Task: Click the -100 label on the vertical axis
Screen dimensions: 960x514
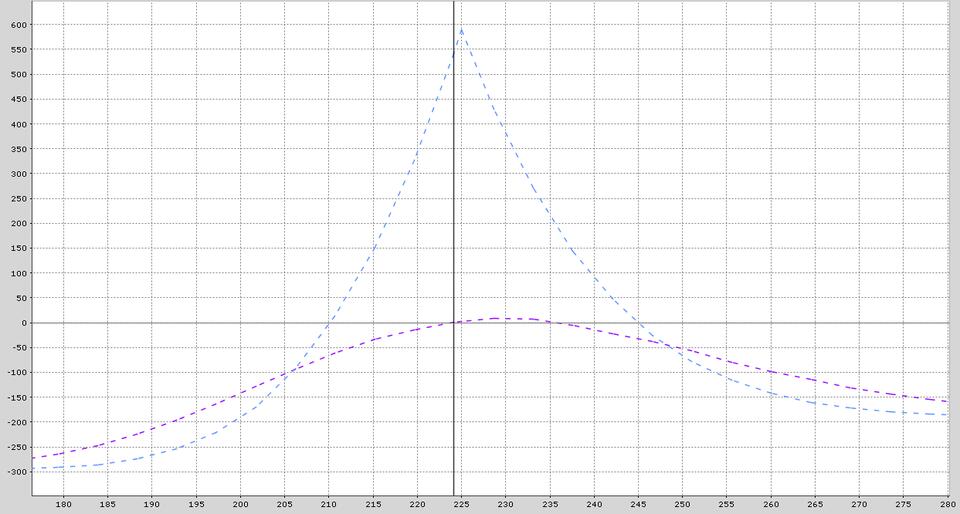Action: (x=19, y=373)
